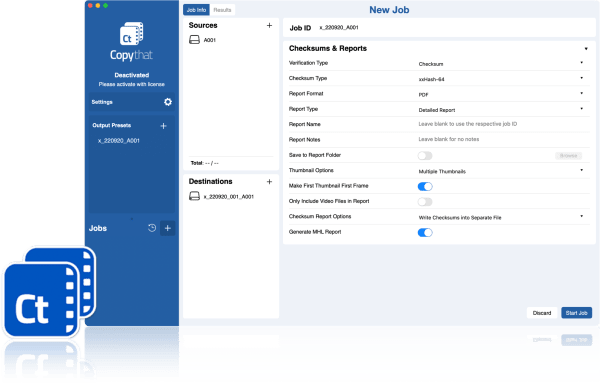Turn off Generate MHL Report switch
Screen dimensions: 600x383
[x=425, y=233]
